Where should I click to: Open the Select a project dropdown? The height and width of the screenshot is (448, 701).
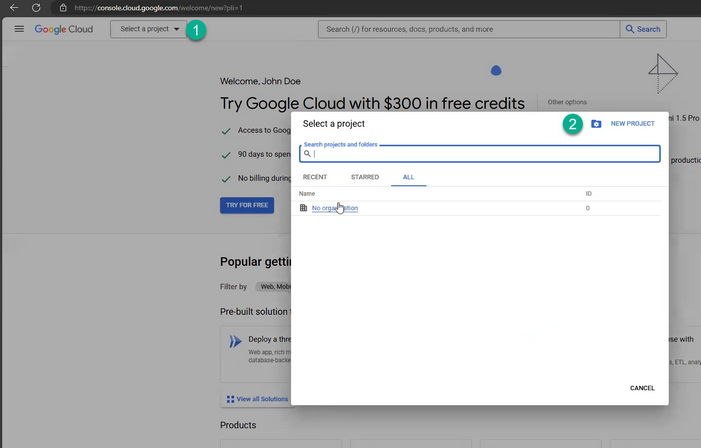coord(149,29)
